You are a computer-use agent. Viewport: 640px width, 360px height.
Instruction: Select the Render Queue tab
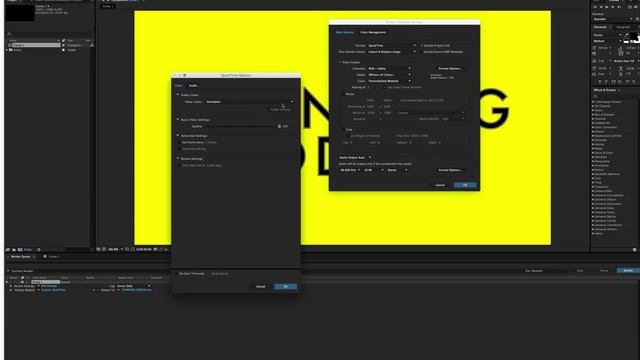[x=20, y=256]
